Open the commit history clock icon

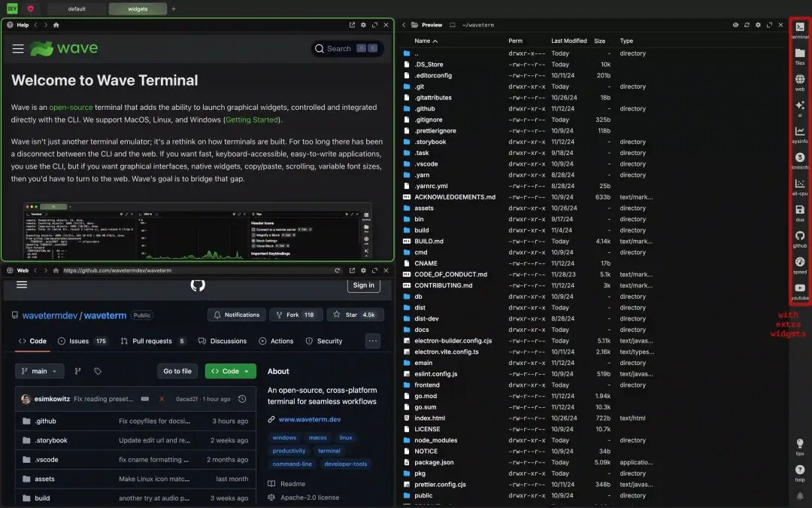click(x=242, y=399)
